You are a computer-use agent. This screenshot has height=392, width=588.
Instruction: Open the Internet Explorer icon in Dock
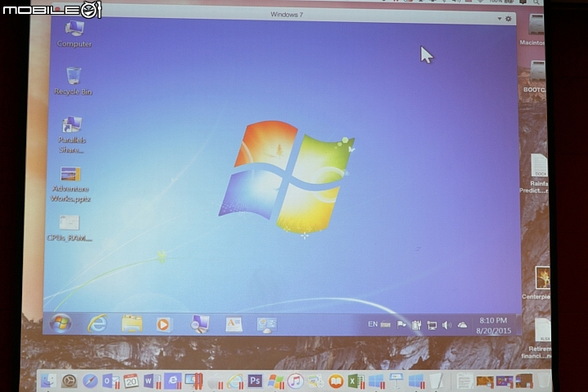234,381
